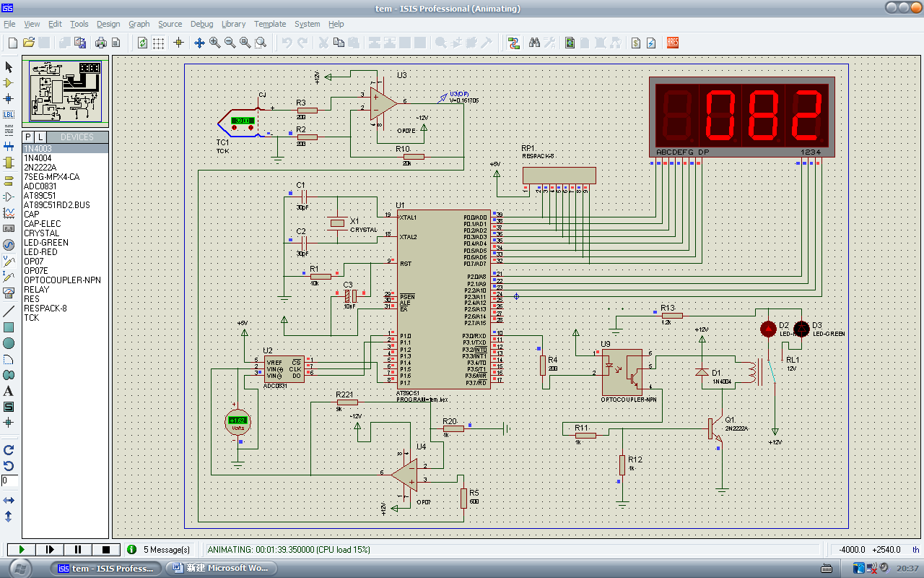Click the Rotate Anti-Clockwise icon
924x578 pixels.
pyautogui.click(x=9, y=465)
